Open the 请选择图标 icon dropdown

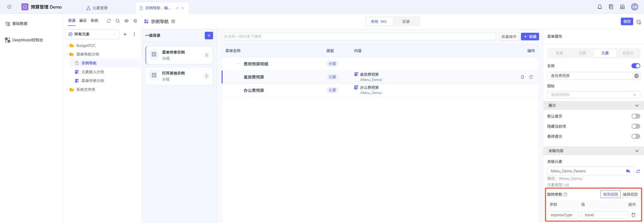coord(593,95)
